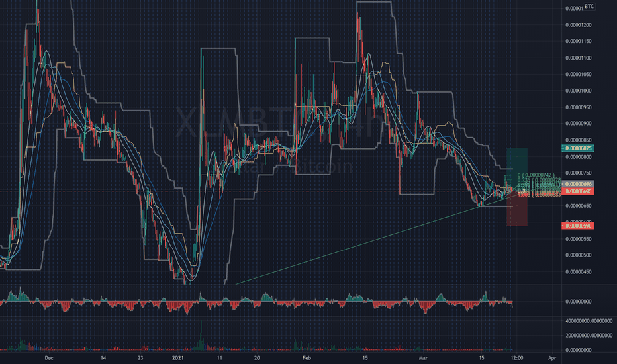
Task: Click the gray 0.00000696 price label
Action: (578, 184)
